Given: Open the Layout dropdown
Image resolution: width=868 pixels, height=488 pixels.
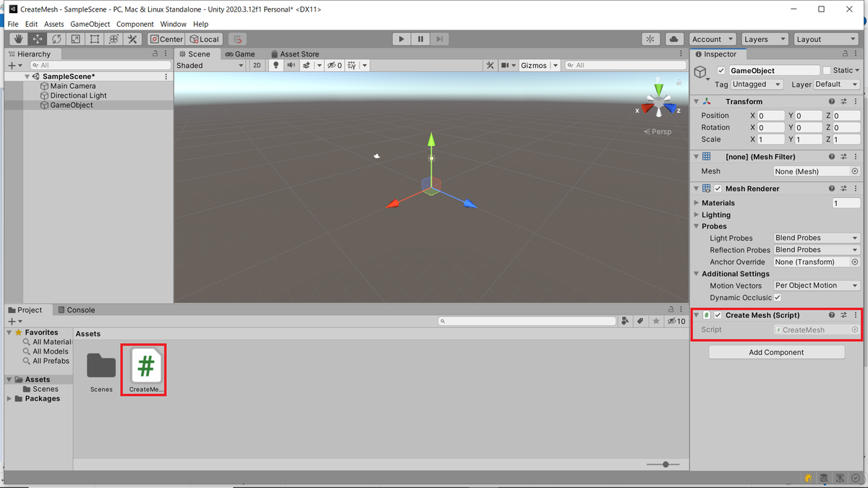Looking at the screenshot, I should [825, 39].
